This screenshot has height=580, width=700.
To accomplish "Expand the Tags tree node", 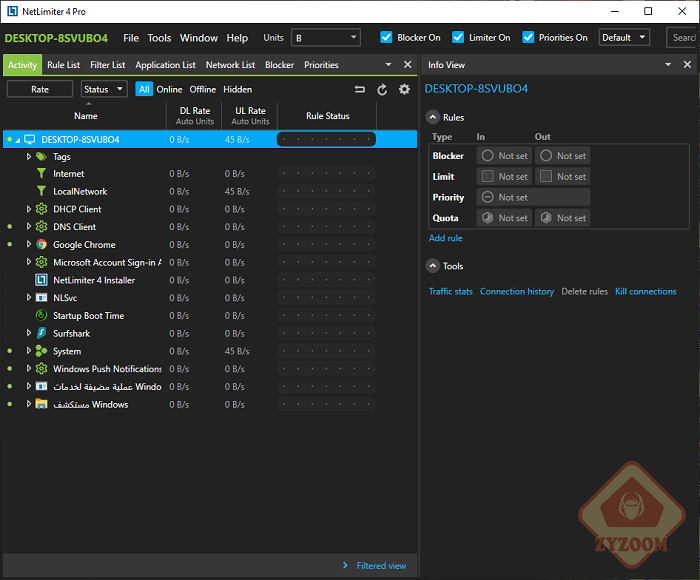I will pyautogui.click(x=29, y=156).
